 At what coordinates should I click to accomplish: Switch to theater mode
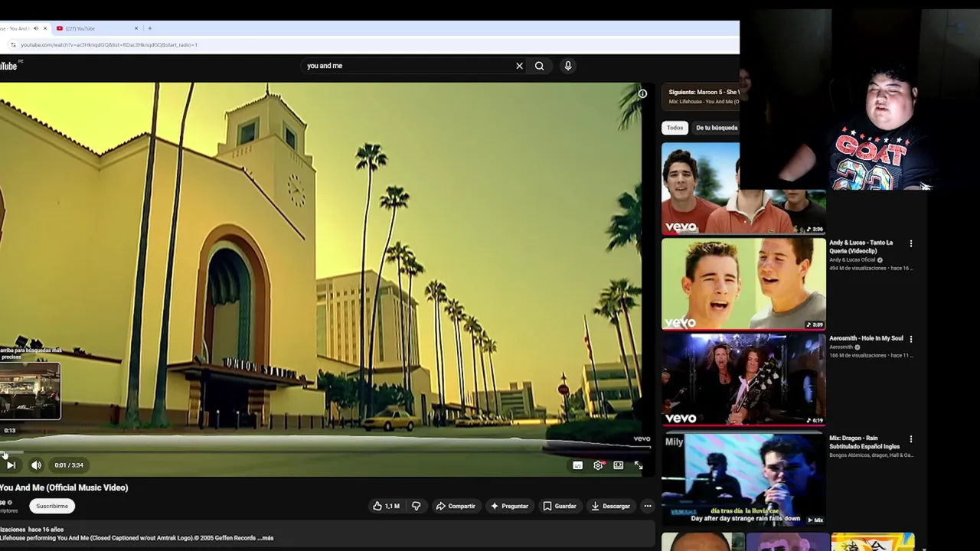point(618,465)
